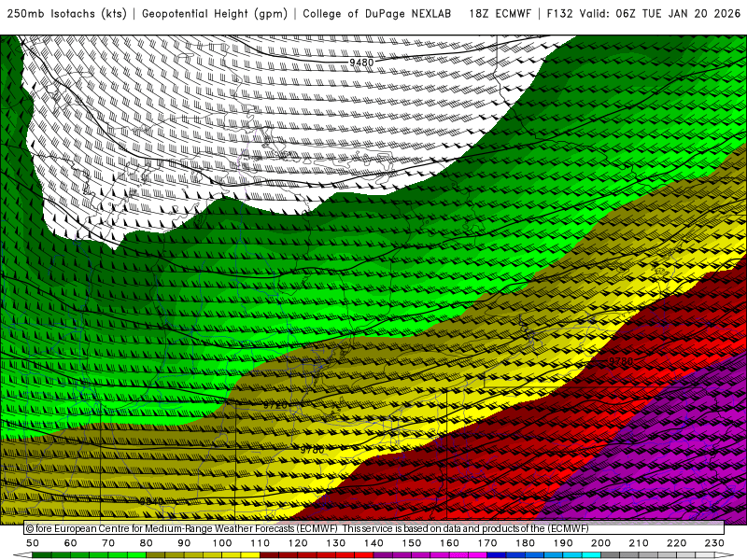
Task: Click the 9780 contour label on the dark red shading
Action: click(x=621, y=361)
